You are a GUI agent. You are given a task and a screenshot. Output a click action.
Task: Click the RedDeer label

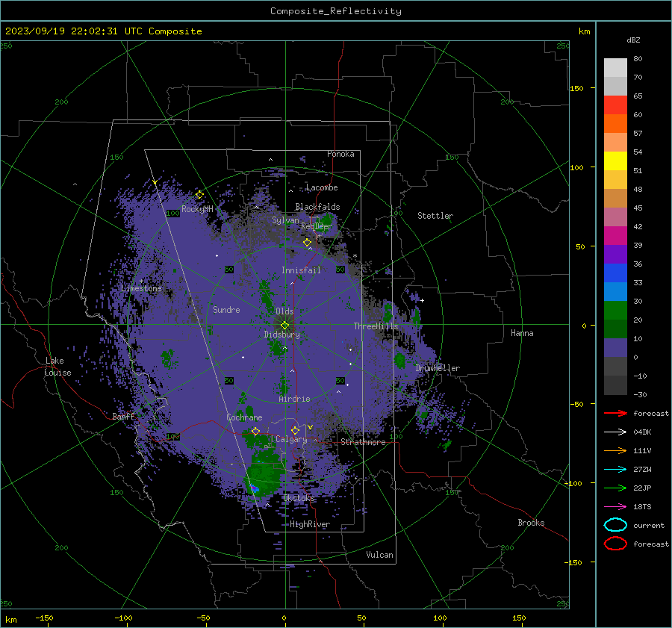(317, 226)
